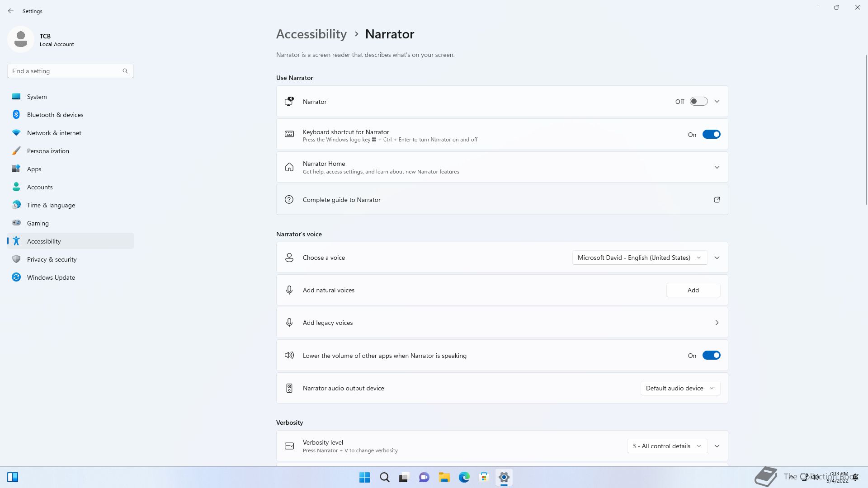Select Accessibility in the sidebar
The width and height of the screenshot is (868, 488).
point(71,241)
